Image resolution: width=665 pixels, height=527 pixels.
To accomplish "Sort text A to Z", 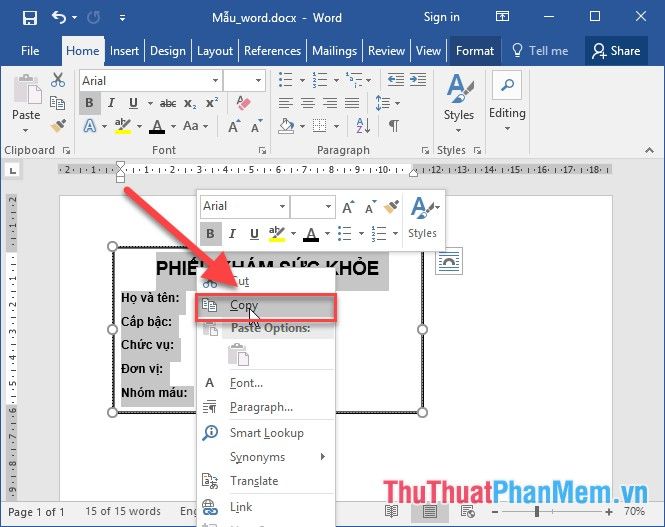I will (x=363, y=126).
